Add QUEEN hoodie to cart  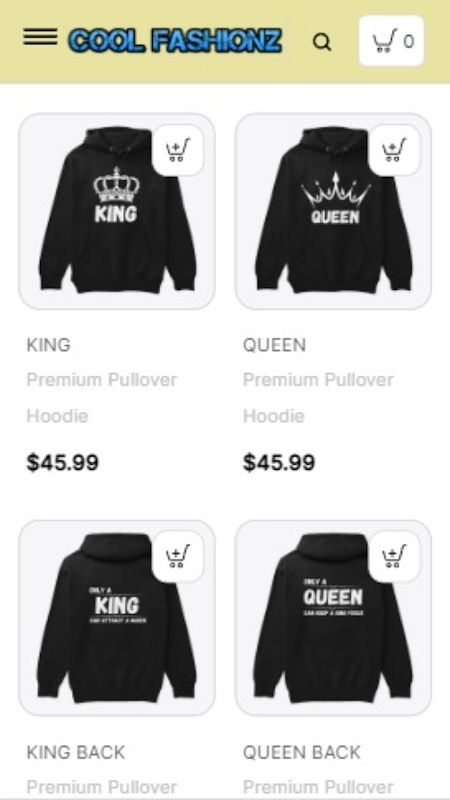pos(394,150)
